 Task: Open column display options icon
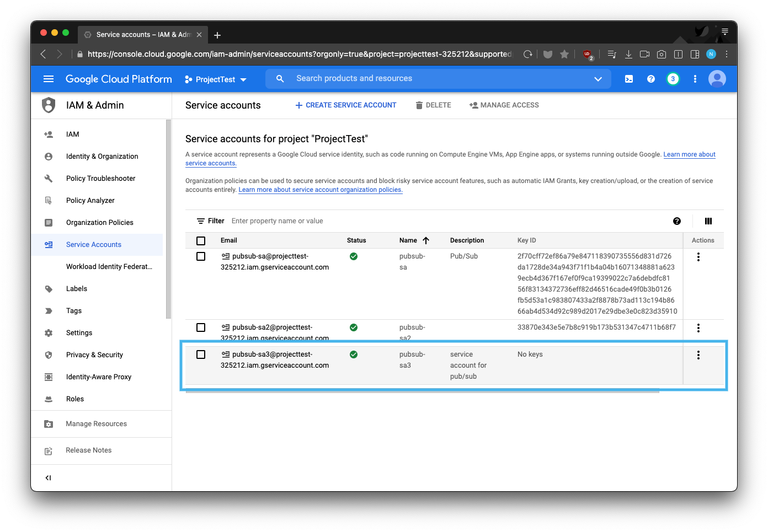point(708,221)
